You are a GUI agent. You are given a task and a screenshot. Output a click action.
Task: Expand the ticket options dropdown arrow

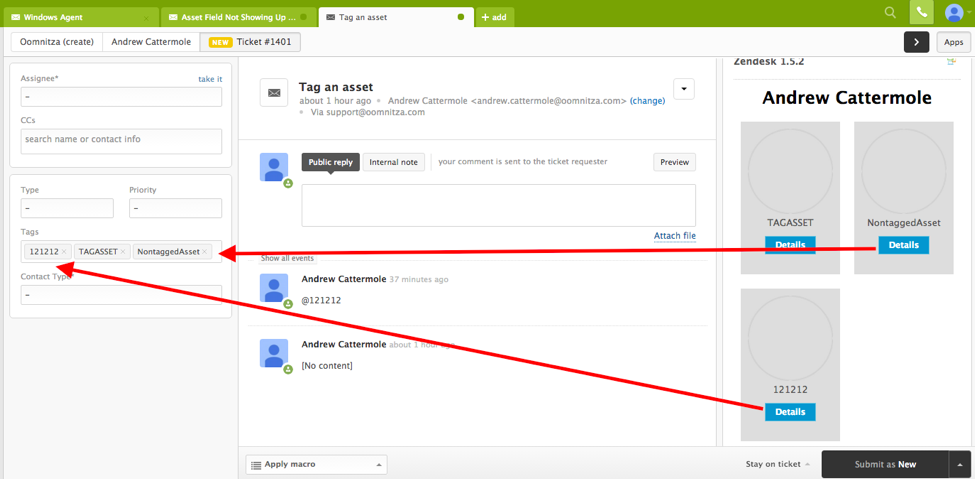[683, 89]
